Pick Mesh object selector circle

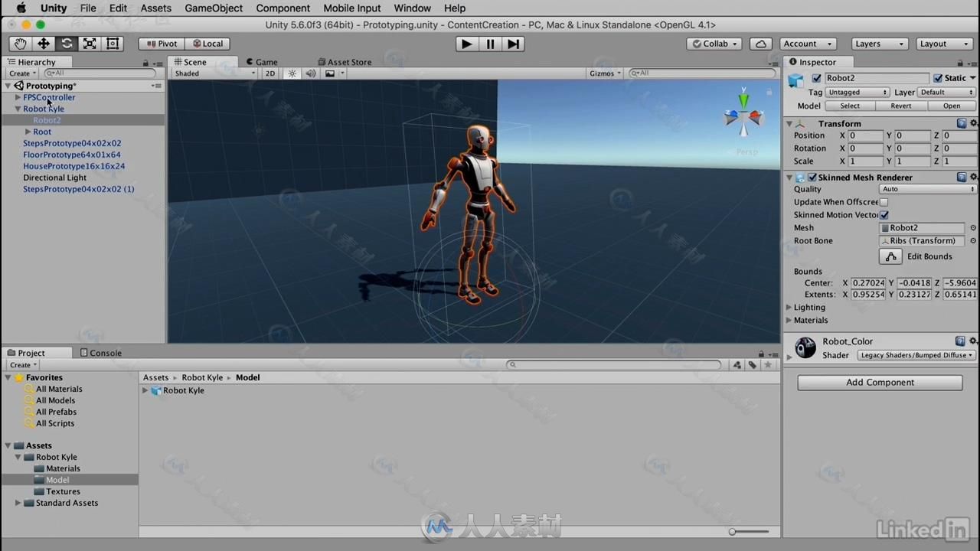(x=973, y=228)
